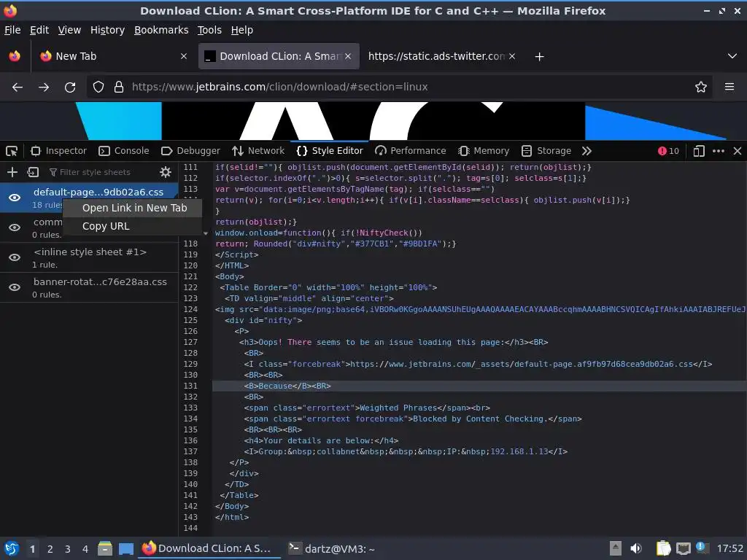This screenshot has height=560, width=747.
Task: Open the Bookmarks menu
Action: [x=161, y=30]
